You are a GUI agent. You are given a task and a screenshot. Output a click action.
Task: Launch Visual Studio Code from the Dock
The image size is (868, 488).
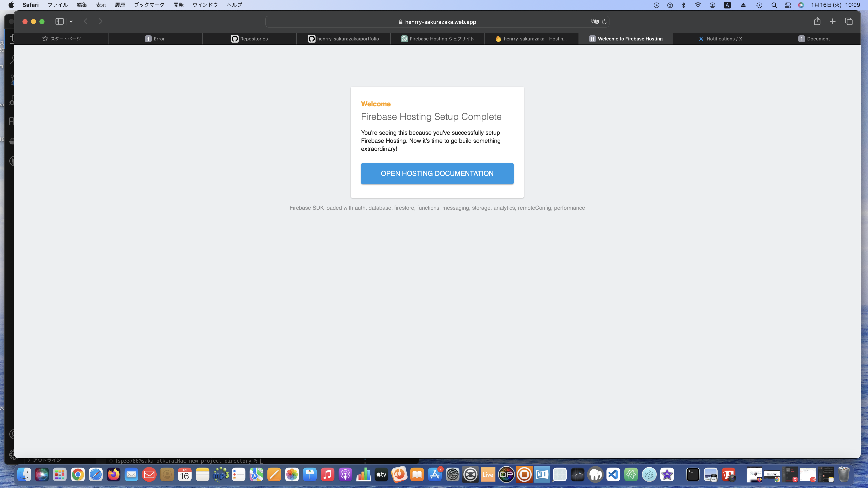pyautogui.click(x=613, y=475)
